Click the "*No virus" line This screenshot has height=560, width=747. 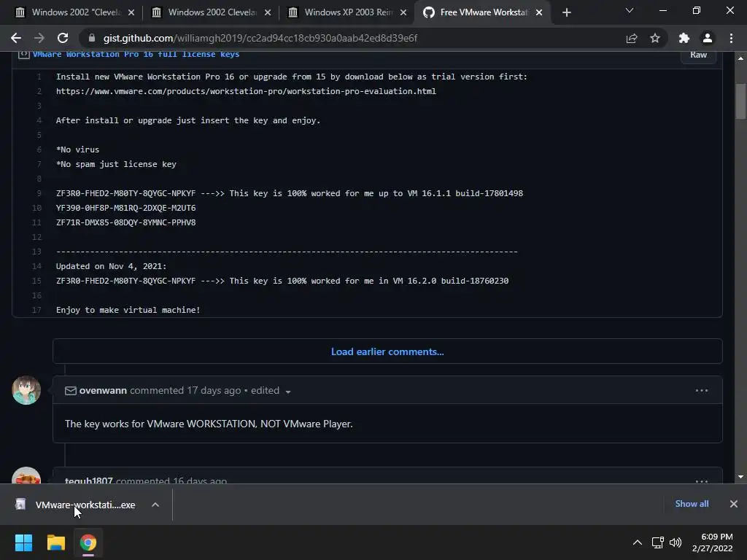coord(77,149)
